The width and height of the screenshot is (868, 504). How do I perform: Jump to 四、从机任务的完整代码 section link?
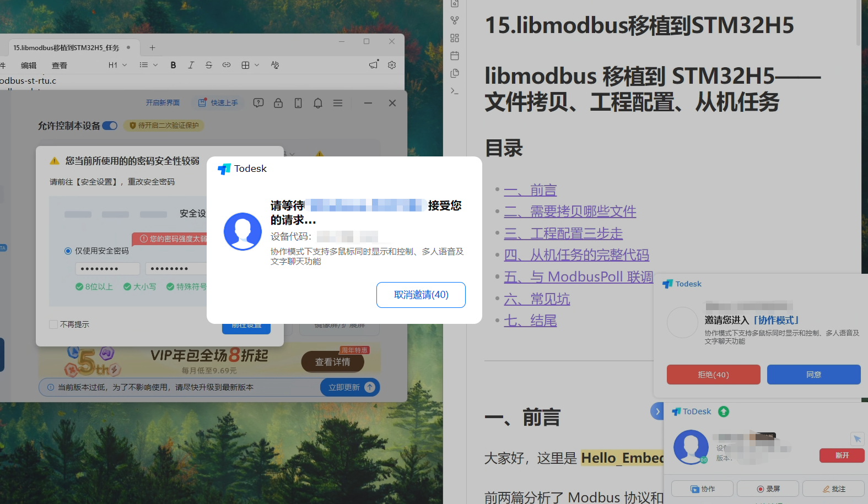coord(576,255)
